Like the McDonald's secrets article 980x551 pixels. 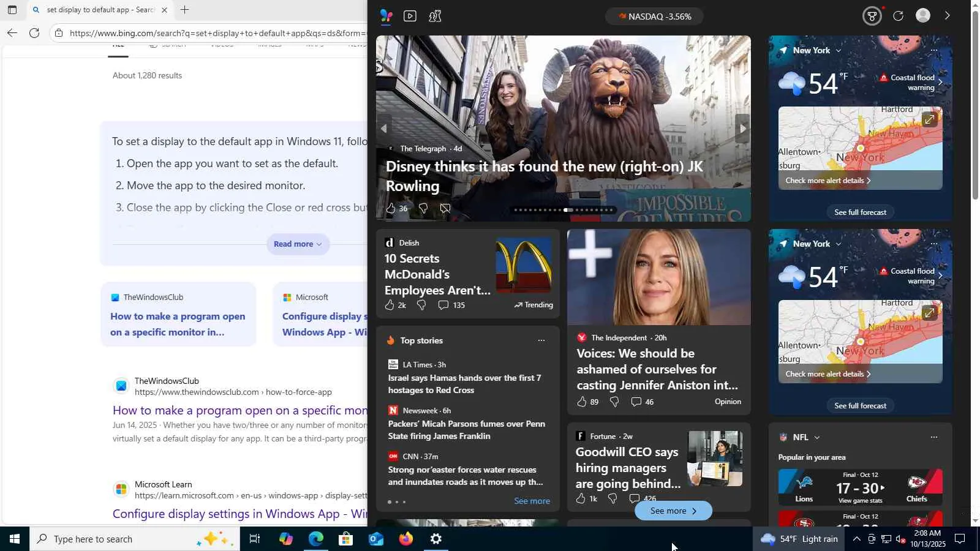click(390, 305)
